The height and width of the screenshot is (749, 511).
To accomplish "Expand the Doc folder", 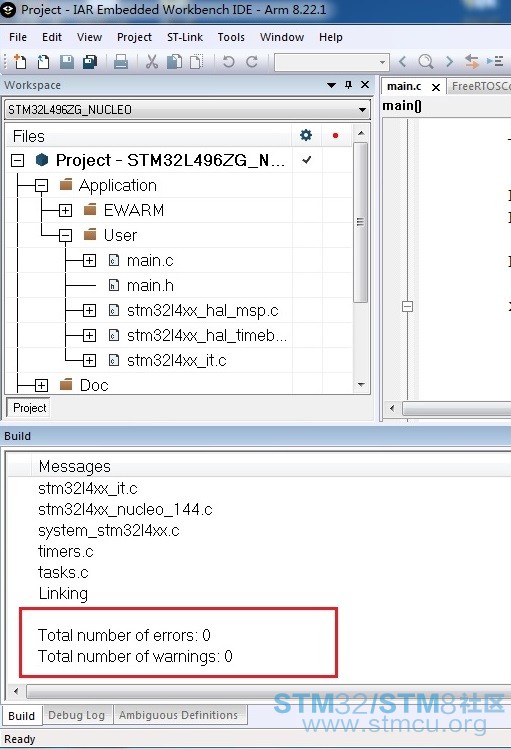I will point(42,385).
